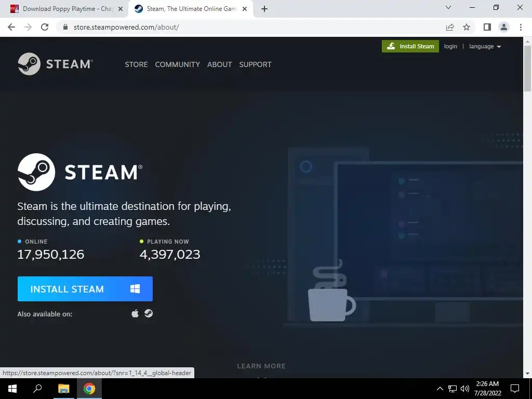Click the PLAYING NOW count 4,397,023
The image size is (532, 399).
(x=170, y=255)
